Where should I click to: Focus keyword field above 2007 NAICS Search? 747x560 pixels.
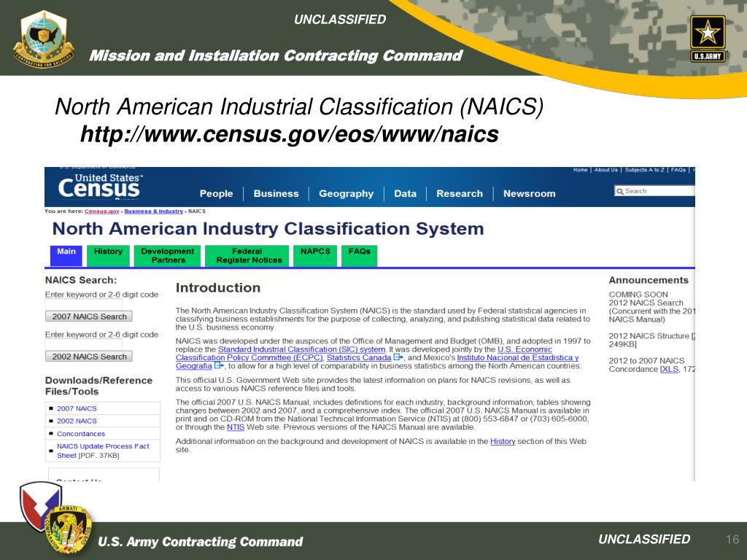point(84,305)
